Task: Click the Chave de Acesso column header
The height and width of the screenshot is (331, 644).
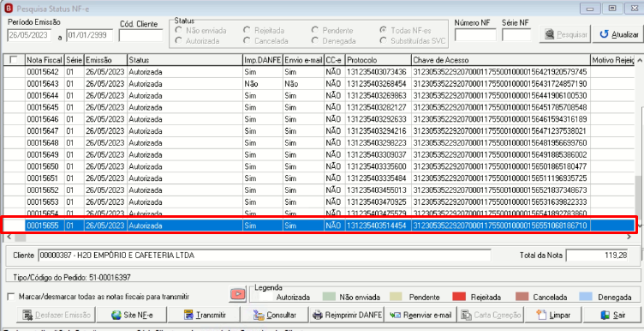Action: point(500,60)
